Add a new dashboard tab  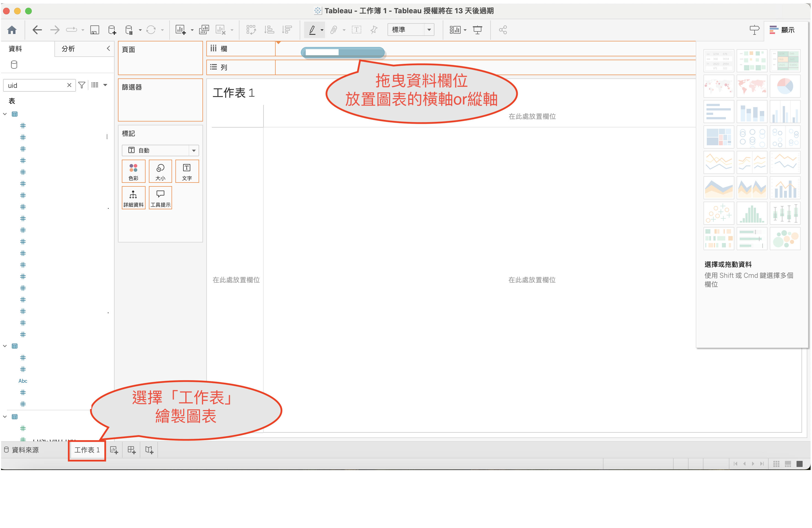point(131,450)
